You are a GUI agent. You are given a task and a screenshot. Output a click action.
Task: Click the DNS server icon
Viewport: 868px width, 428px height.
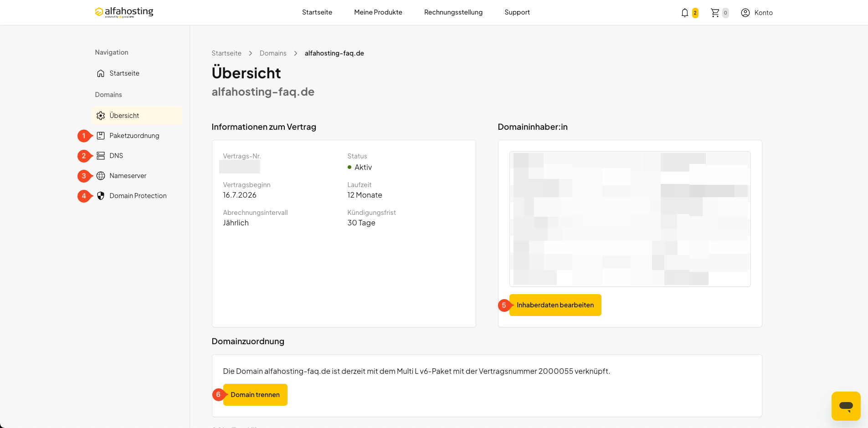point(101,156)
